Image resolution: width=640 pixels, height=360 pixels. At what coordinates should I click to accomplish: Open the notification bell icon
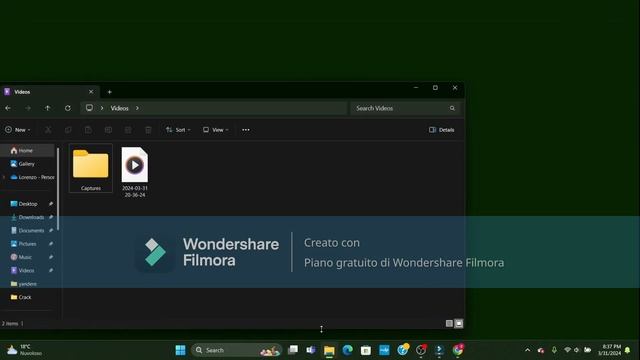coord(628,350)
